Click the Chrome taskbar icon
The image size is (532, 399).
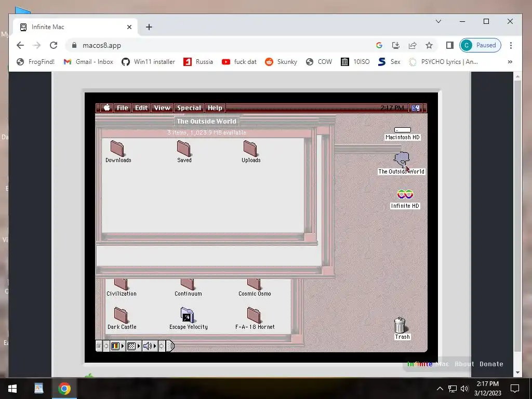point(64,389)
